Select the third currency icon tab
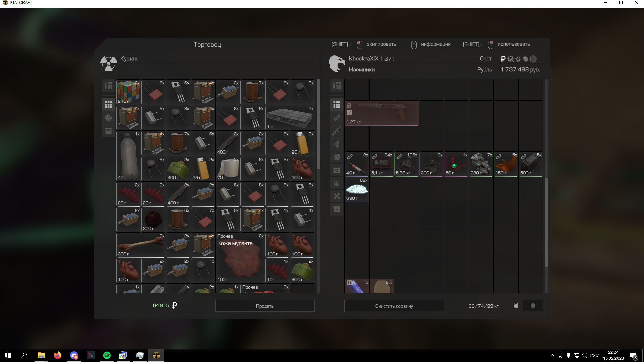 (518, 59)
